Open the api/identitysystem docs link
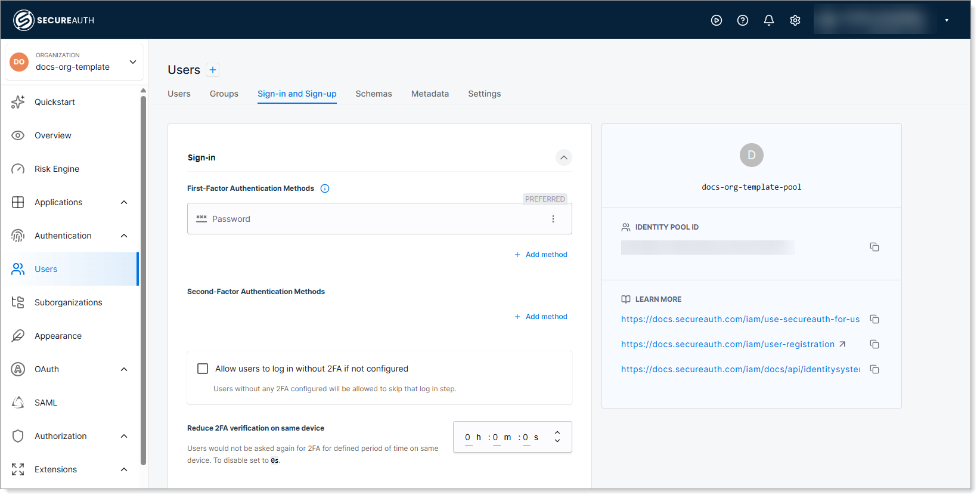The height and width of the screenshot is (498, 980). coord(740,369)
